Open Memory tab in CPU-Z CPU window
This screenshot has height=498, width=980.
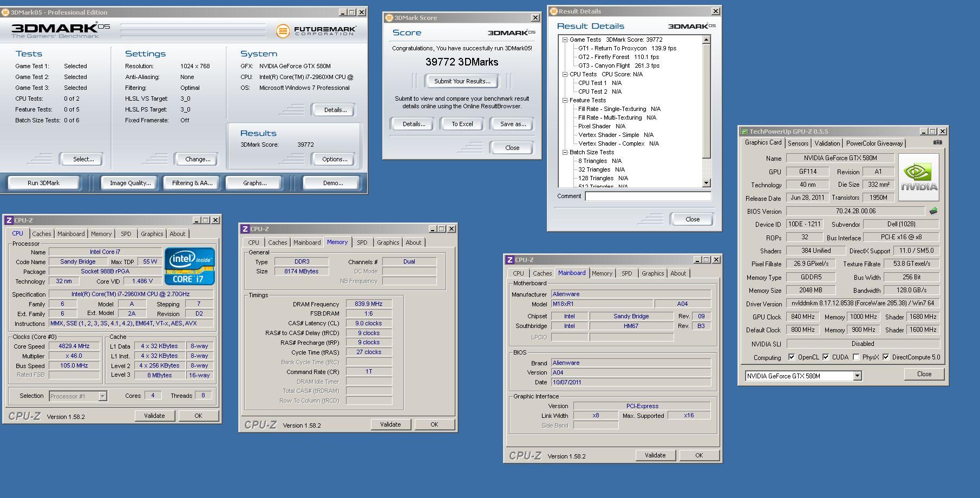(101, 234)
